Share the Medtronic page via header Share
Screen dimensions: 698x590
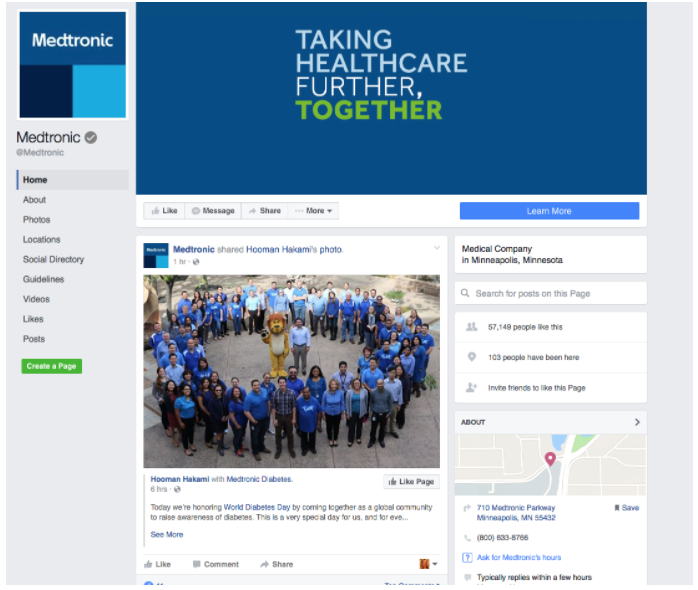(x=264, y=211)
